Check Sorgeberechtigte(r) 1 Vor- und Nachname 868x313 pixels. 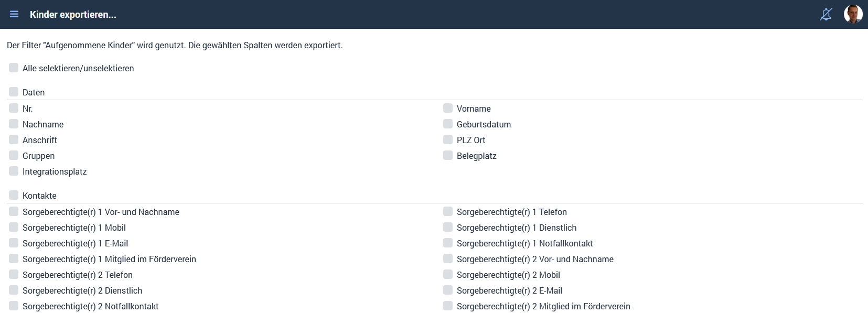pyautogui.click(x=14, y=211)
